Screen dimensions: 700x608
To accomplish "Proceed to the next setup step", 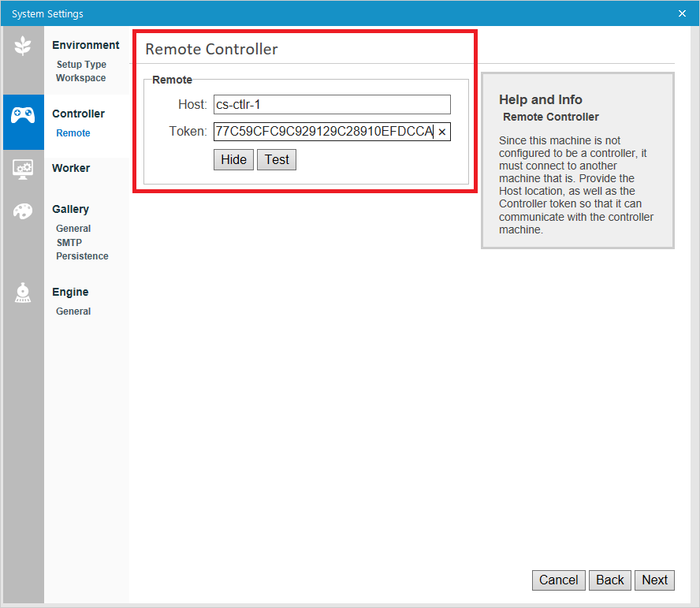I will 654,580.
